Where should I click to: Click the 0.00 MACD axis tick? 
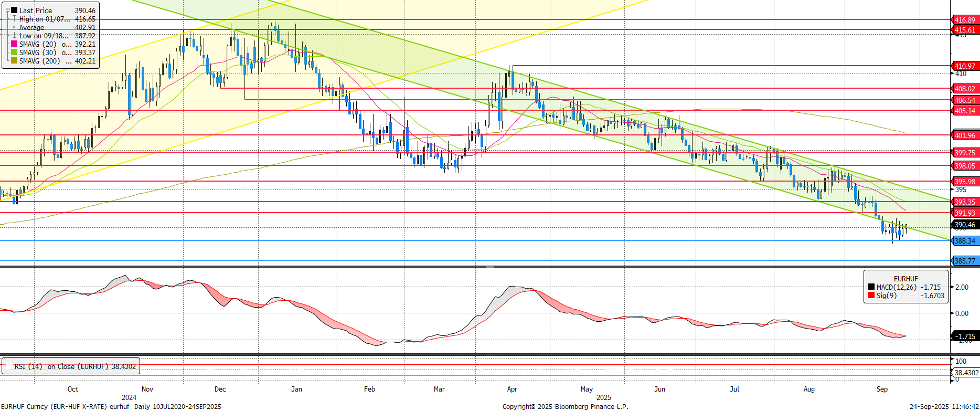(962, 313)
